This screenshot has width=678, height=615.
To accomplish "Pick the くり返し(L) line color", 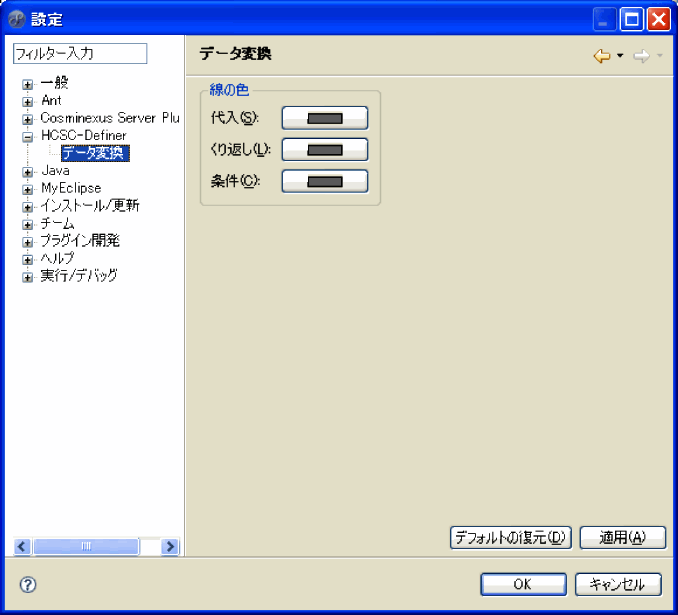I will [325, 150].
